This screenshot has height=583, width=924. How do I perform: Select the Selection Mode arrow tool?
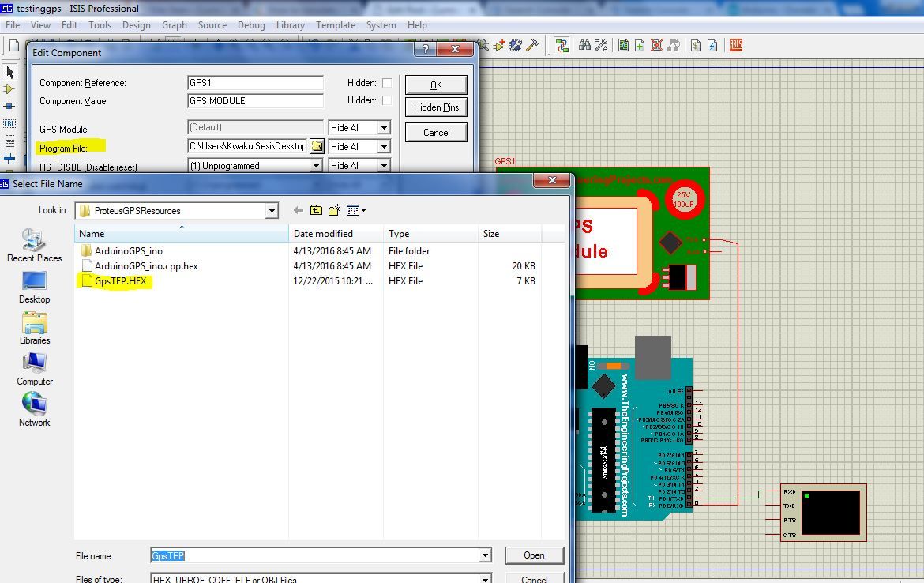(9, 73)
